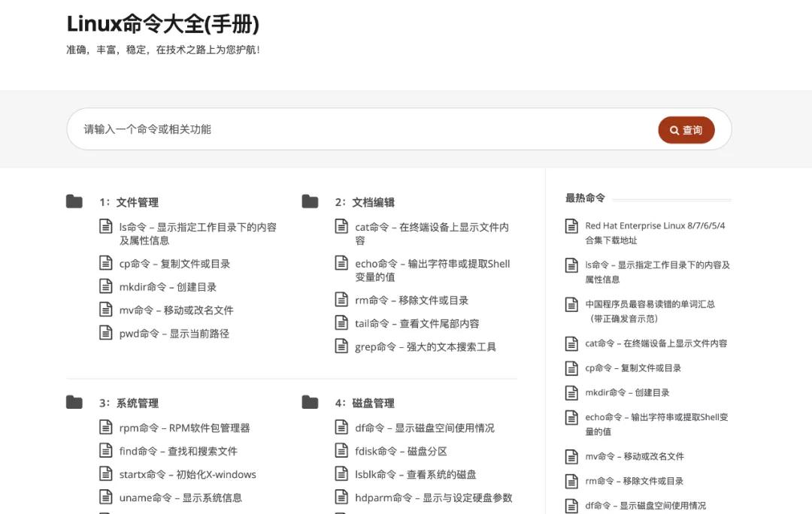
Task: Open find命令 – 查找和搜索文件 link
Action: 178,452
